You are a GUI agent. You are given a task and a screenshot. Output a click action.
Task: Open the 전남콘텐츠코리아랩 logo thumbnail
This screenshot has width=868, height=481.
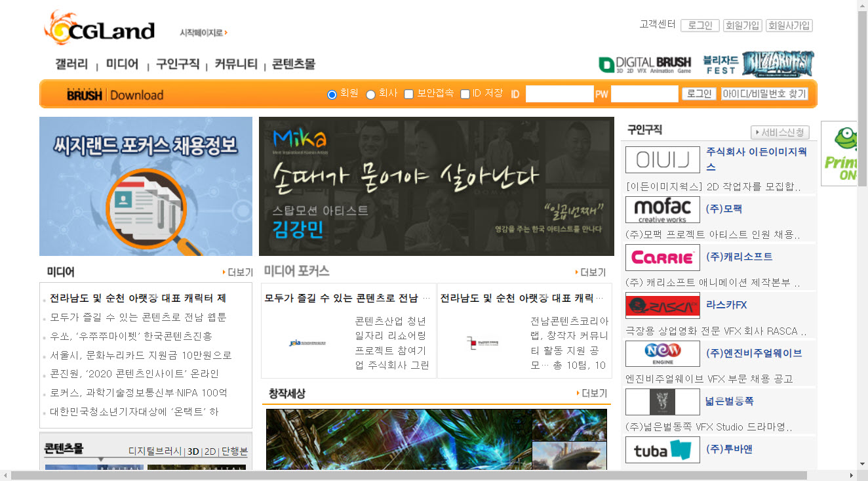click(483, 343)
